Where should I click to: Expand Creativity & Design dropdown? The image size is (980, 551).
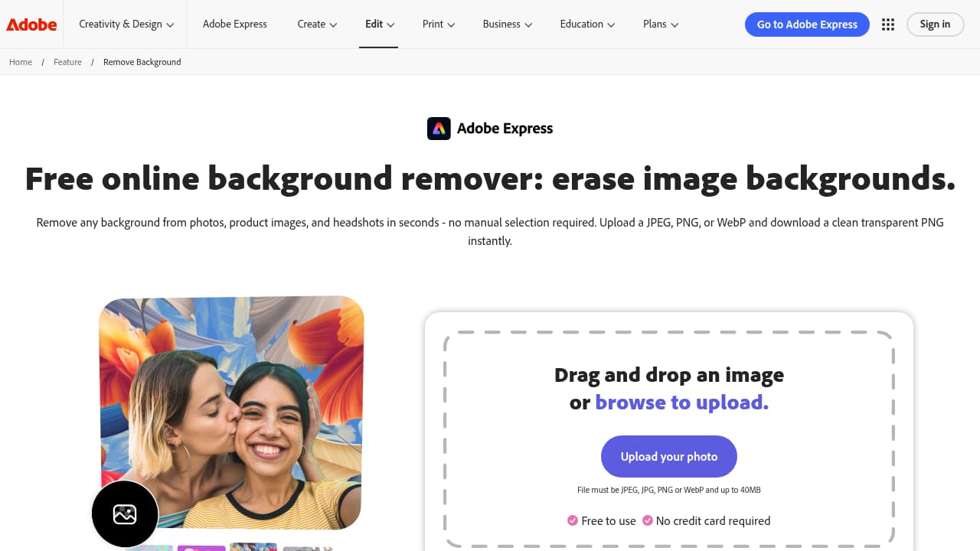point(126,24)
